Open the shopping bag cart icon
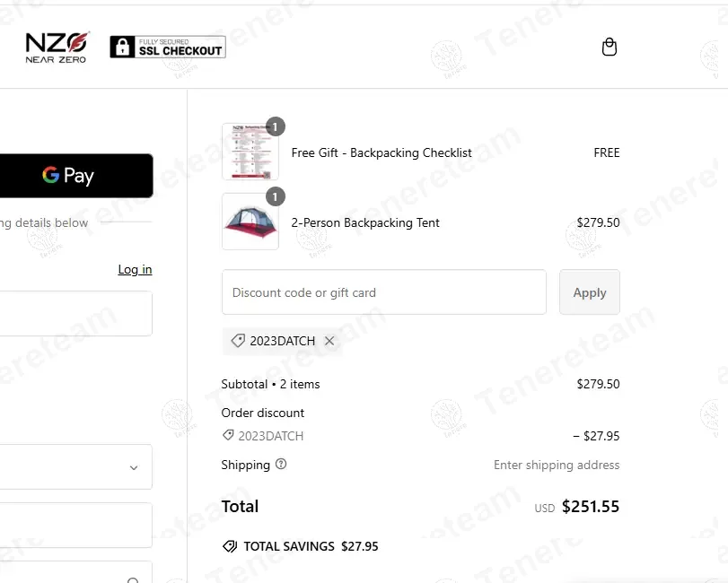This screenshot has width=728, height=583. (x=610, y=47)
